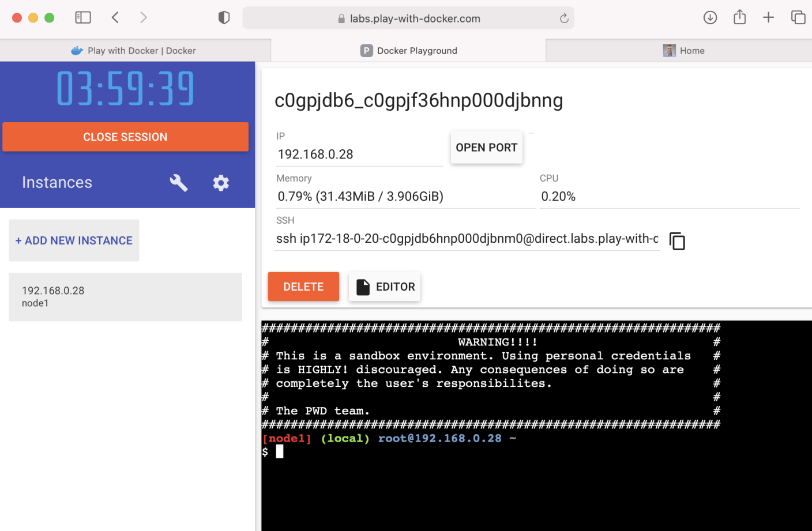Open the Share menu

click(739, 17)
